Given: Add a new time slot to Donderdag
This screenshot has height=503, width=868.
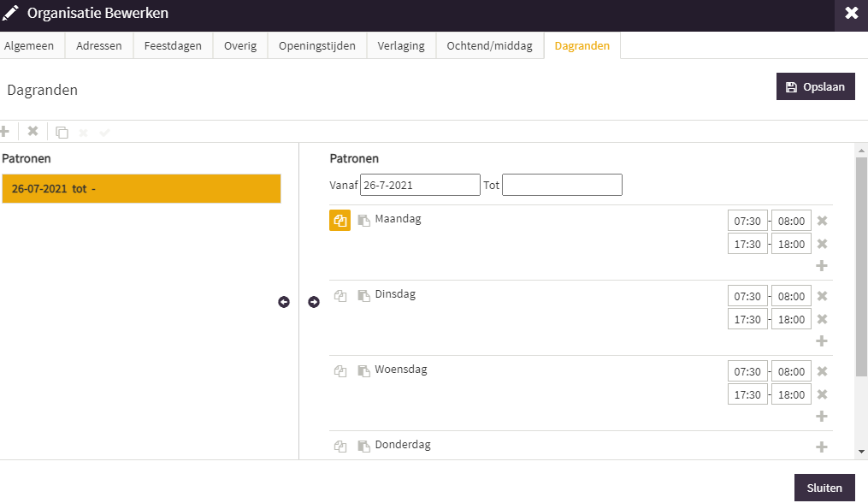Looking at the screenshot, I should [822, 447].
